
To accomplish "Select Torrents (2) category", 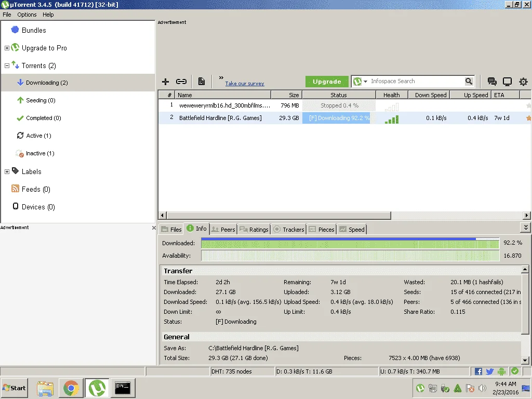I will coord(38,65).
